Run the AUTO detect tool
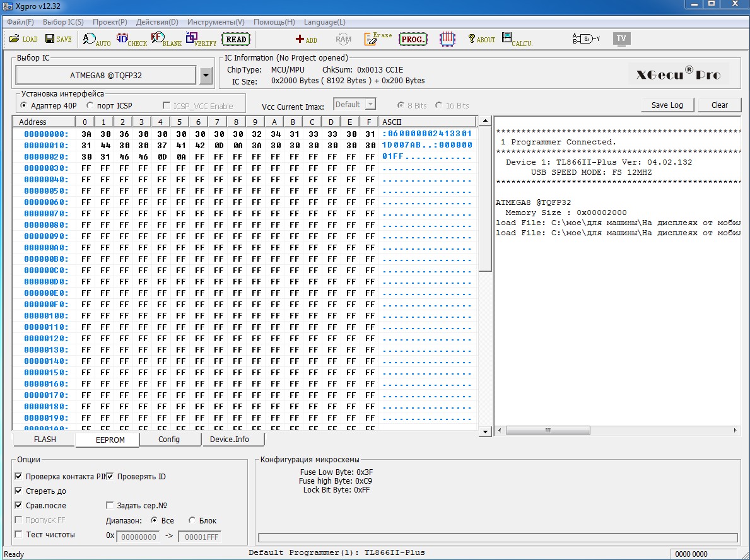This screenshot has width=750, height=560. coord(97,40)
